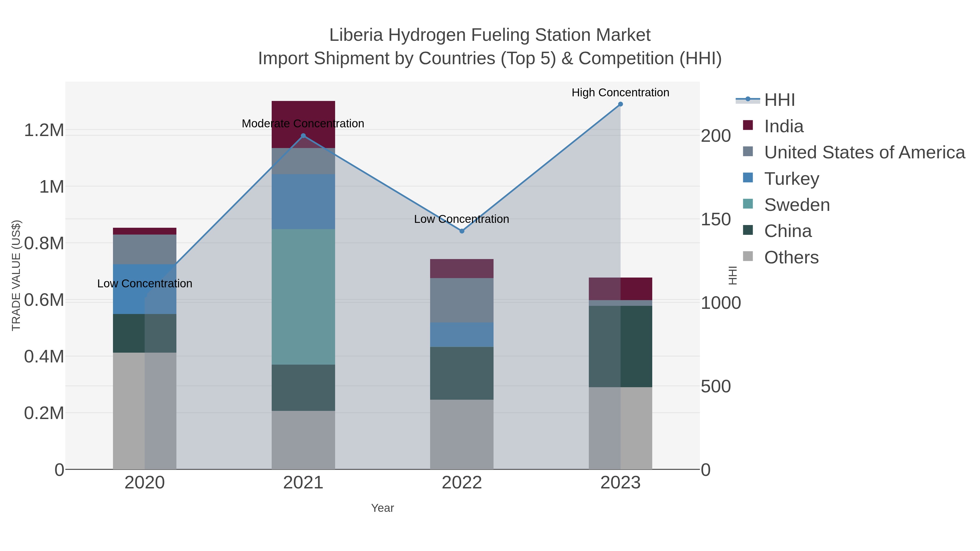Click the Turkey legend color swatch

(x=748, y=178)
